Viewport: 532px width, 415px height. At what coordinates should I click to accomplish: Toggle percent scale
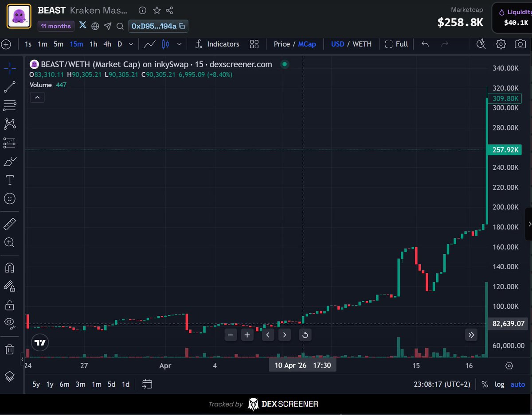485,384
